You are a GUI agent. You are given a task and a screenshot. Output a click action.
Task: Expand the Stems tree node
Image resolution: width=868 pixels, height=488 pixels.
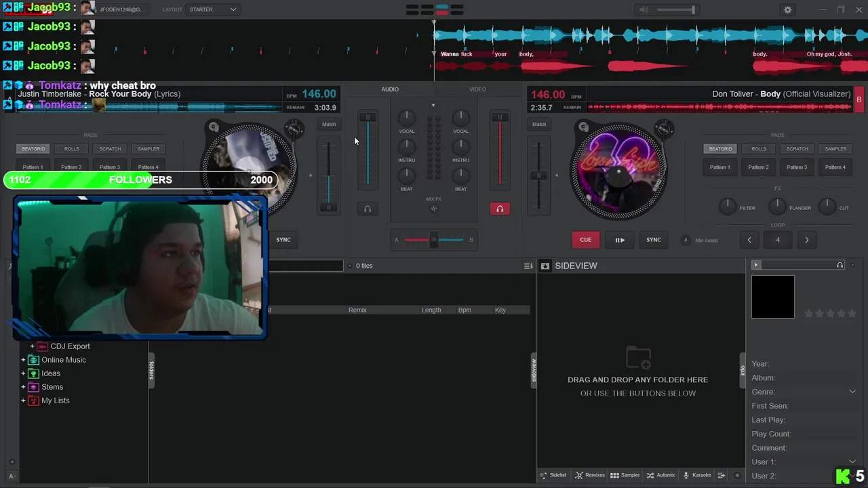pyautogui.click(x=23, y=387)
